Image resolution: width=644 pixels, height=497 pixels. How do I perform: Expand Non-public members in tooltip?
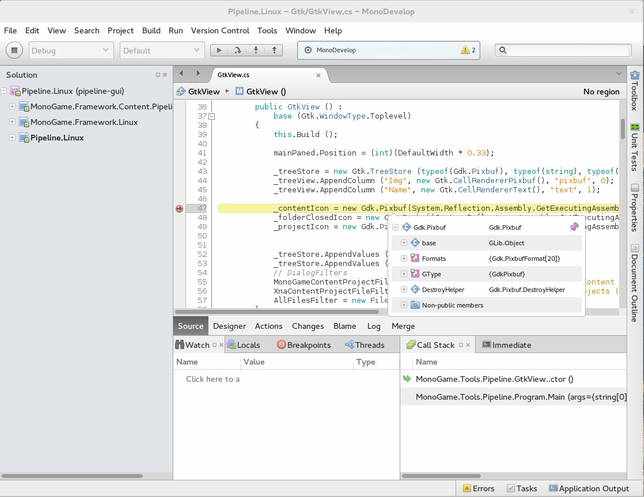[x=404, y=305]
